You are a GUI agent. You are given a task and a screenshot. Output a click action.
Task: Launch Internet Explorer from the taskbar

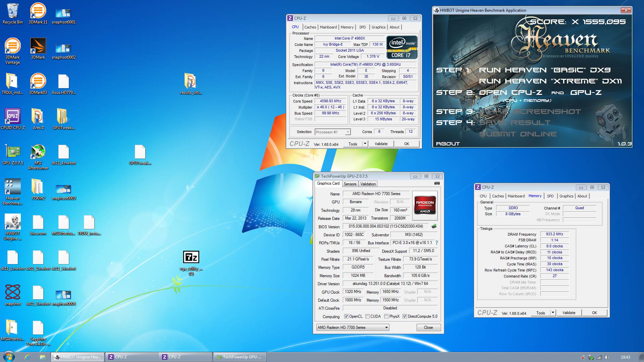point(27,357)
